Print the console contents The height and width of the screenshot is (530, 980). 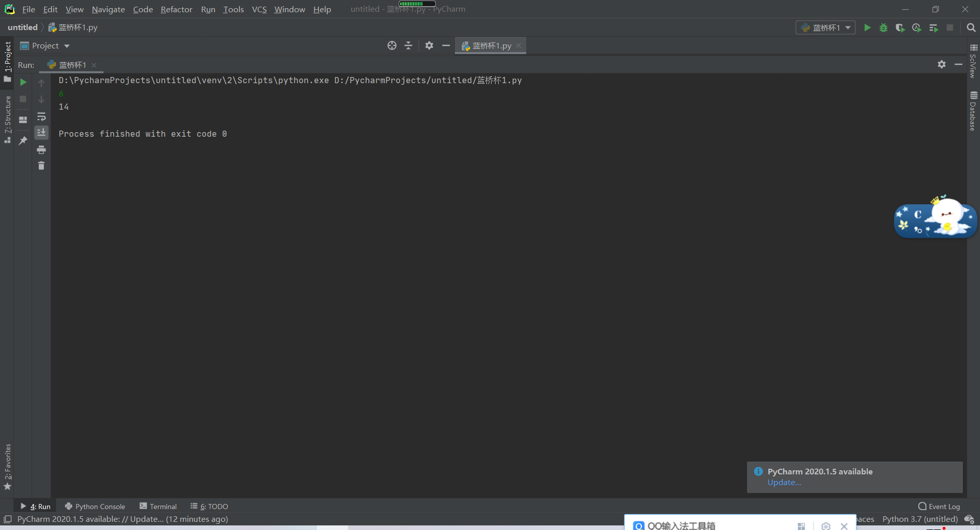[x=41, y=150]
